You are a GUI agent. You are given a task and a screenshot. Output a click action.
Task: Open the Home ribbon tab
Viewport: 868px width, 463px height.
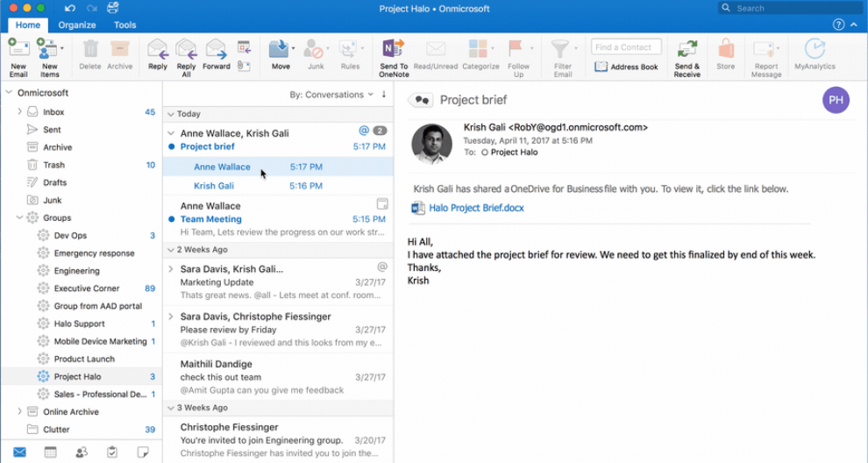28,25
